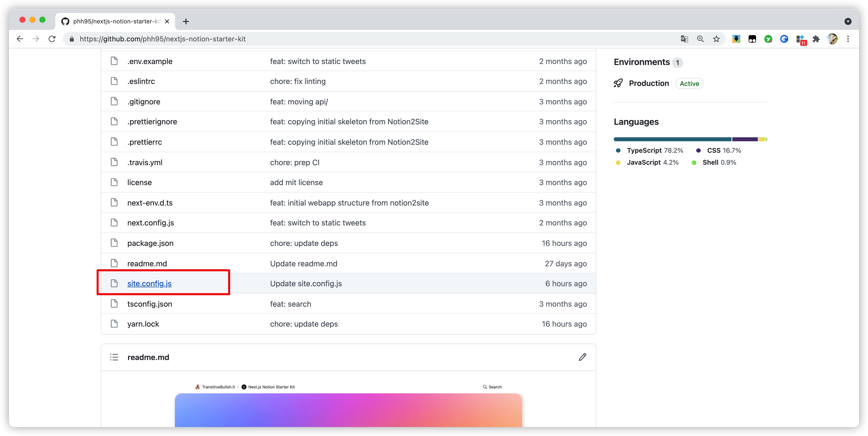Click the Google Translate icon in address bar
This screenshot has width=868, height=436.
pyautogui.click(x=684, y=39)
